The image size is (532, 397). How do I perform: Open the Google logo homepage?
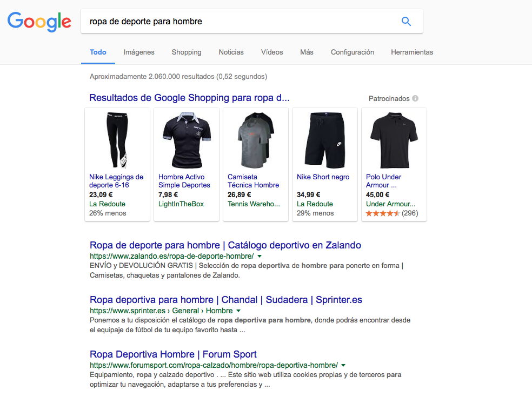39,22
